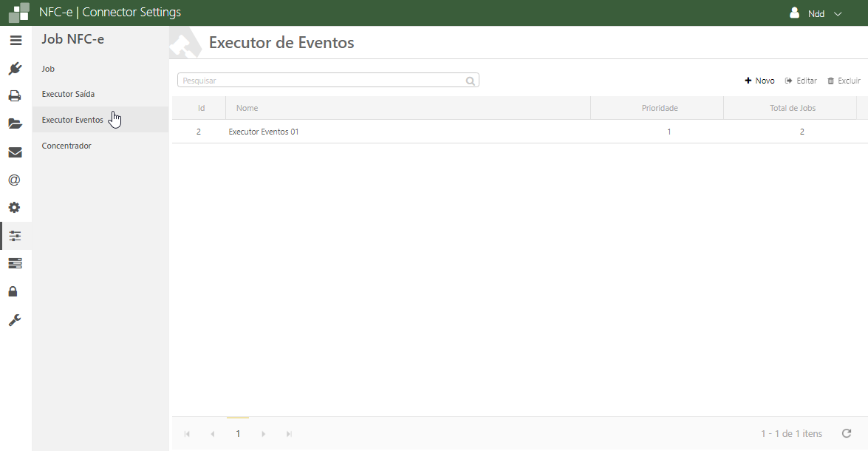
Task: Refresh the table with reload icon
Action: pyautogui.click(x=847, y=433)
